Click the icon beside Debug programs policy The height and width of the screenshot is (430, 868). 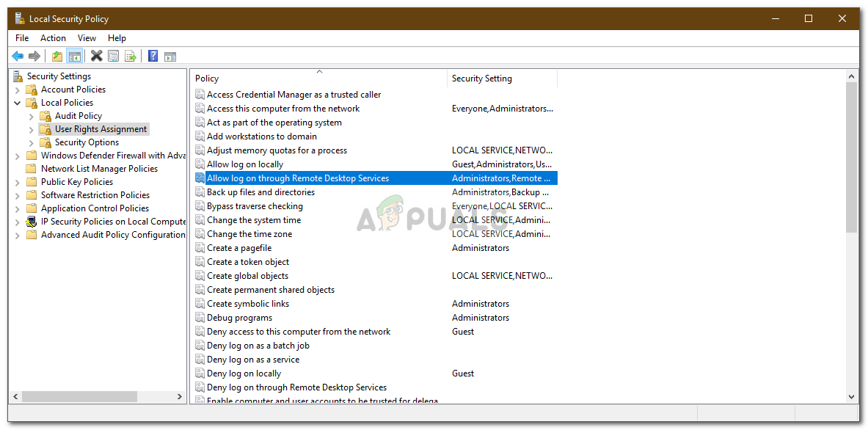200,318
